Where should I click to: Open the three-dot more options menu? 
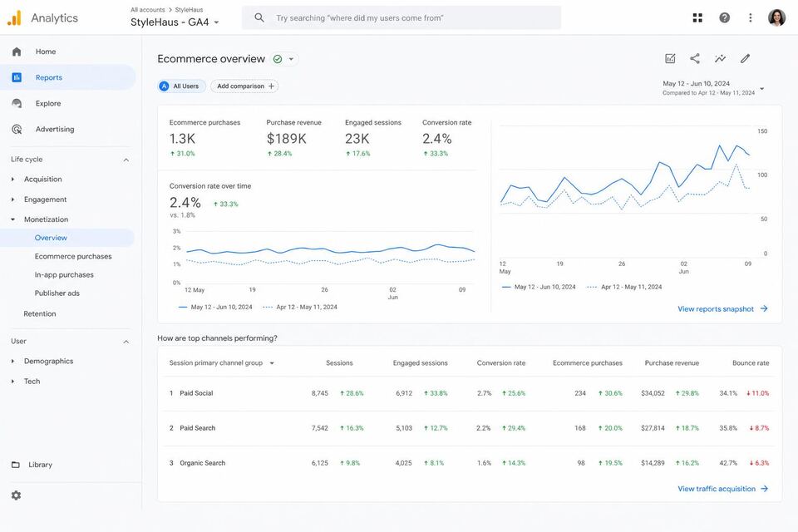tap(750, 17)
